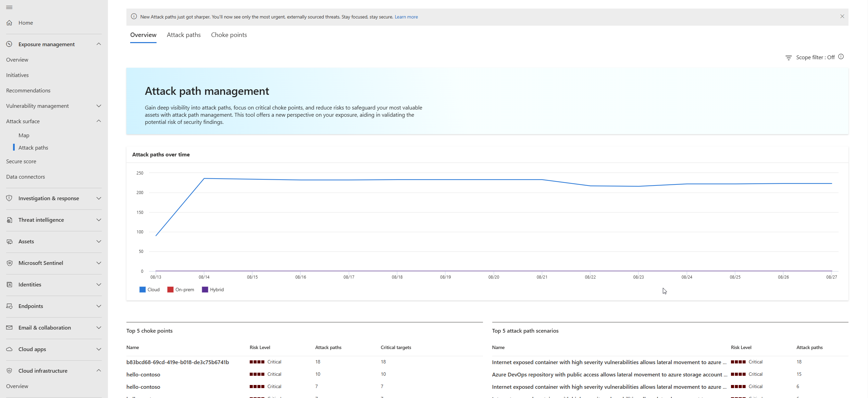Click the Threat intelligence icon
Viewport: 868px width, 398px height.
9,220
